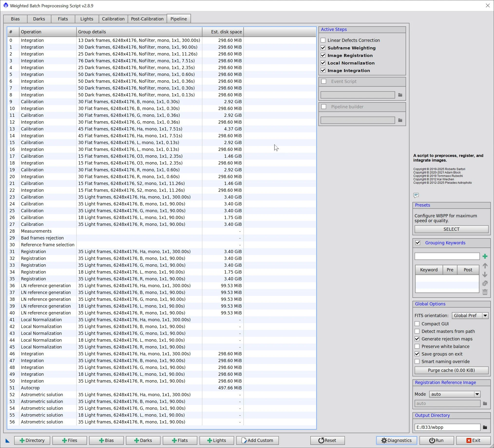
Task: Click the speech bubble tooltip icon
Action: tap(416, 195)
